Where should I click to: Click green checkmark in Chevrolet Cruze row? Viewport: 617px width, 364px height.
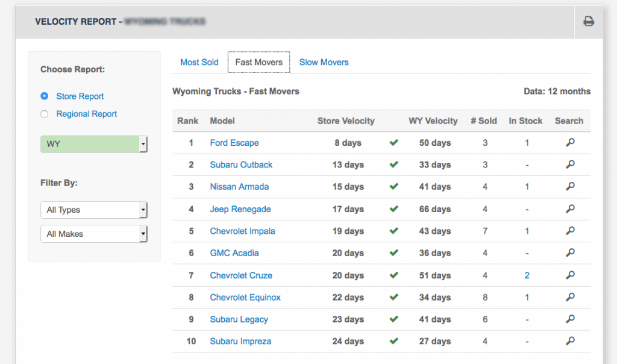pos(394,275)
